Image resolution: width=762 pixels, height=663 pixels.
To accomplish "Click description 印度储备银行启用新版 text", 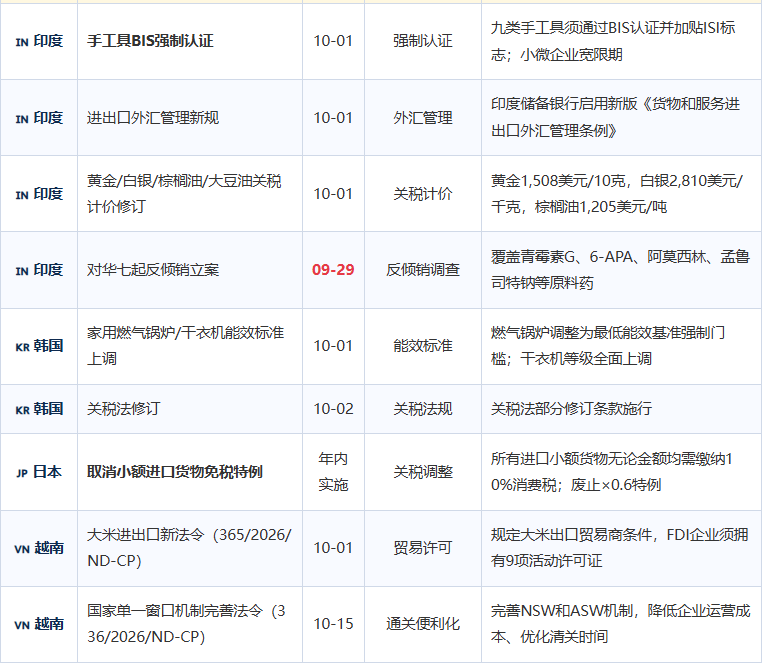I will [616, 117].
